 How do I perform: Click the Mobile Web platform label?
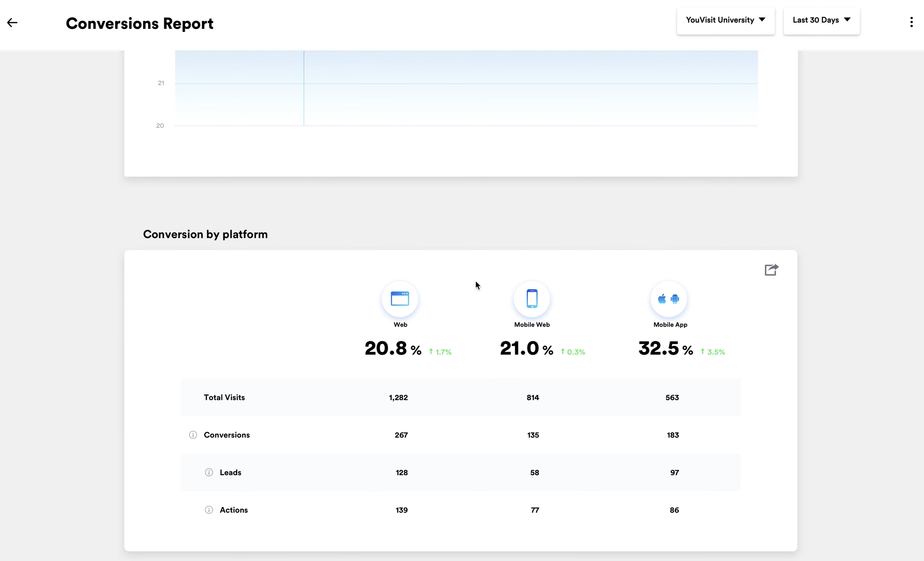coord(532,325)
